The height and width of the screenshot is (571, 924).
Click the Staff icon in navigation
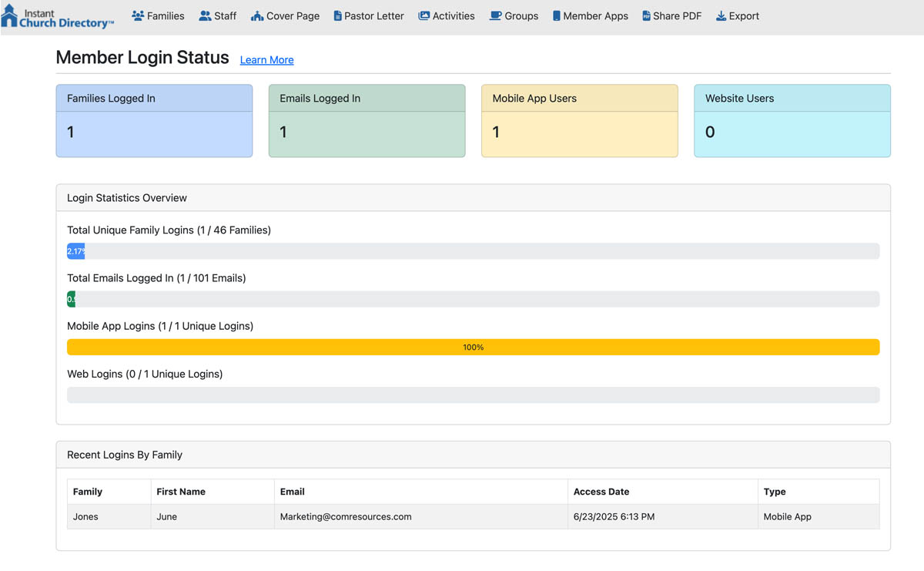click(x=205, y=15)
